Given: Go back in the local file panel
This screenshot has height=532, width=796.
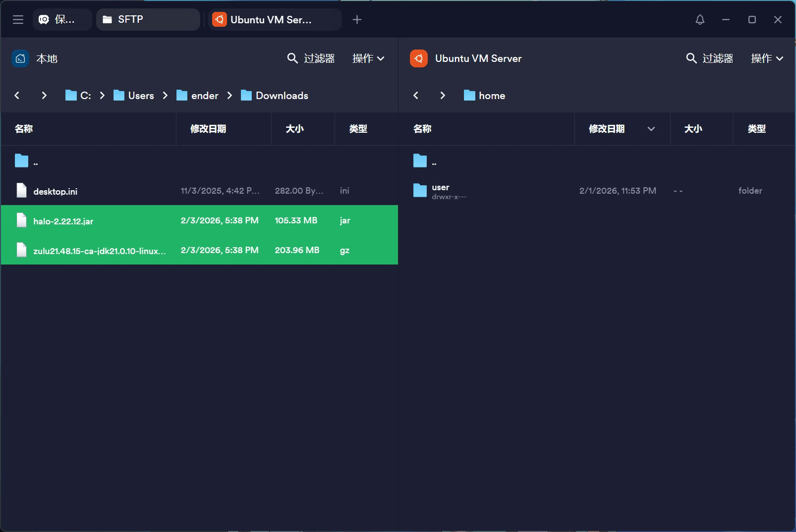Looking at the screenshot, I should point(17,95).
